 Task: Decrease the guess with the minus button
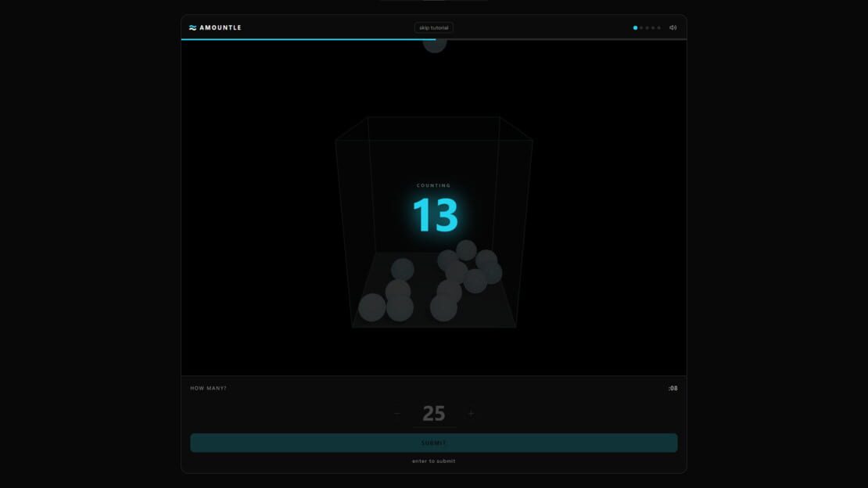[397, 413]
